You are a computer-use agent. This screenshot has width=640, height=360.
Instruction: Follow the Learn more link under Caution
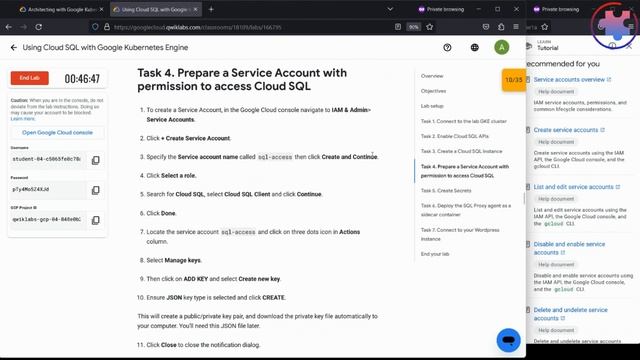23,119
